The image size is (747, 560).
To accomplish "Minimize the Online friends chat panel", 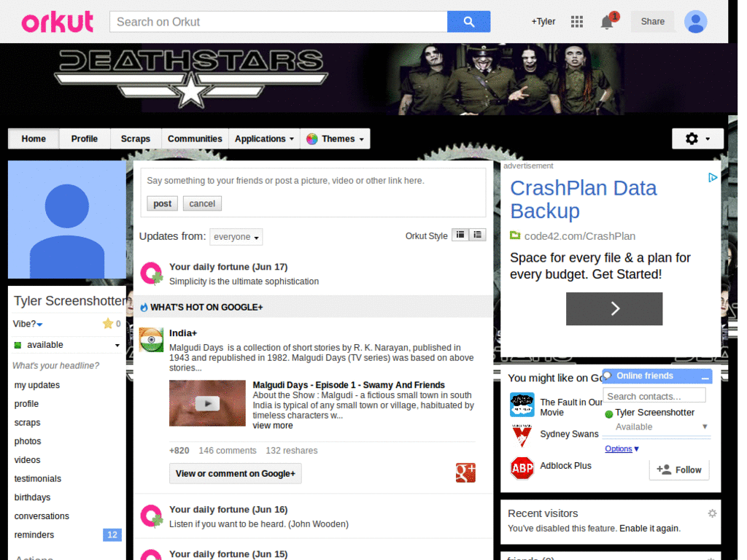I will coord(705,377).
